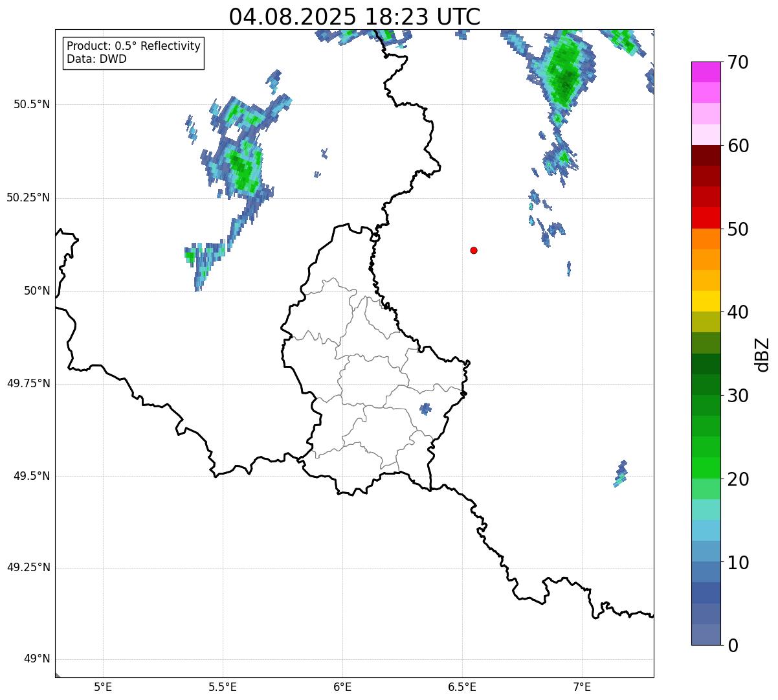Click the orange colorbar swatch just below 50
Viewport: 778px width, 700px height.
[706, 239]
